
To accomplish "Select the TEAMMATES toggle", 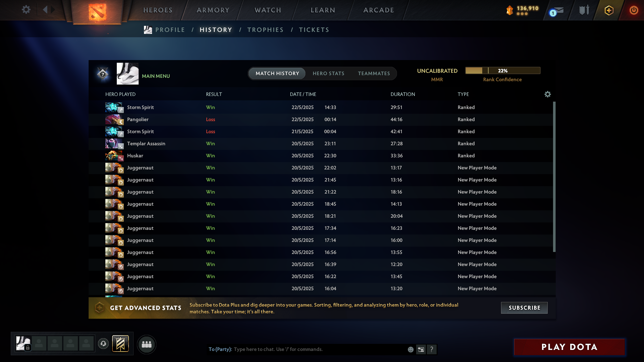I will 374,73.
